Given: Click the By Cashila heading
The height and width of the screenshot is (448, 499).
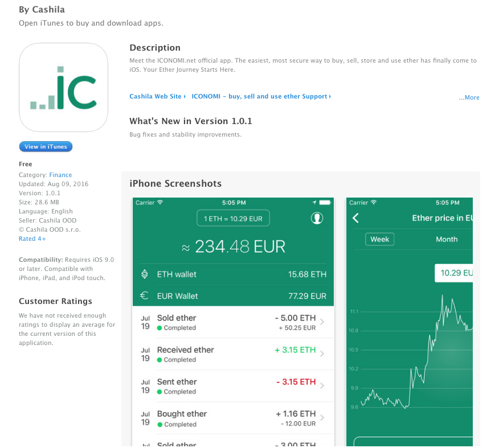Looking at the screenshot, I should (42, 10).
